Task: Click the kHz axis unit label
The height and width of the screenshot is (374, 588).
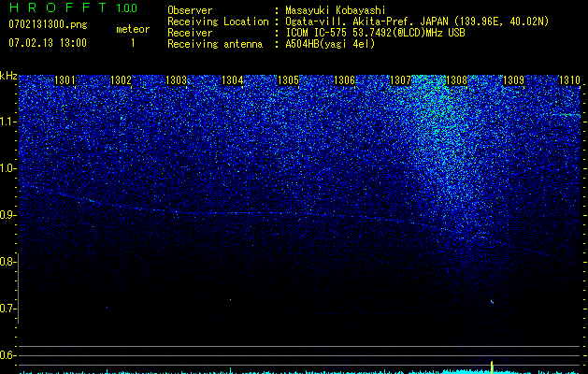Action: [x=8, y=76]
